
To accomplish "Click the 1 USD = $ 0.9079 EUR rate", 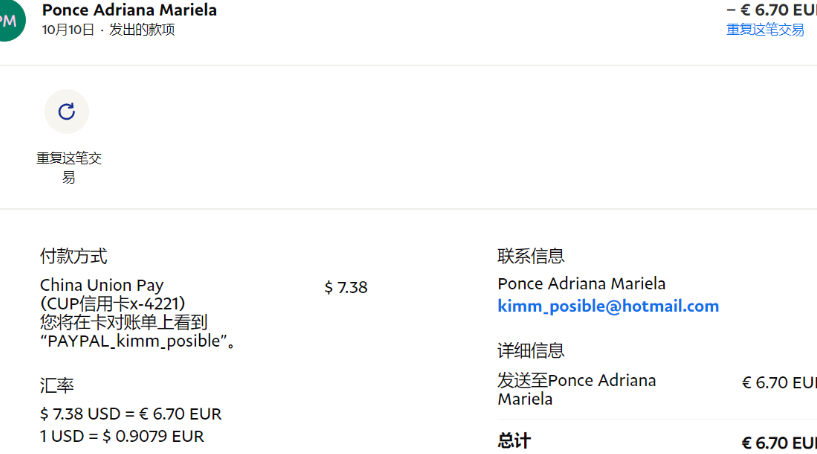I will click(x=122, y=436).
